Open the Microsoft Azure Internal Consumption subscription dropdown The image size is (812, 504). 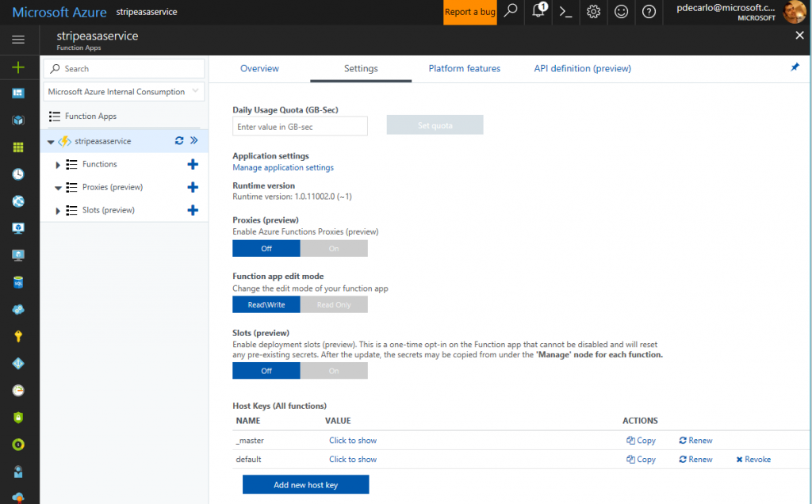pyautogui.click(x=124, y=92)
